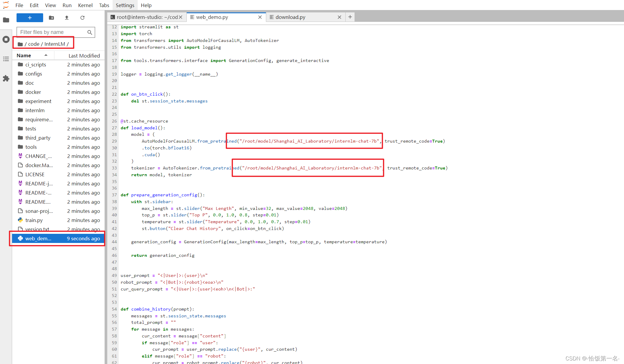This screenshot has height=364, width=624.
Task: Expand the third_party folder in file tree
Action: point(38,137)
